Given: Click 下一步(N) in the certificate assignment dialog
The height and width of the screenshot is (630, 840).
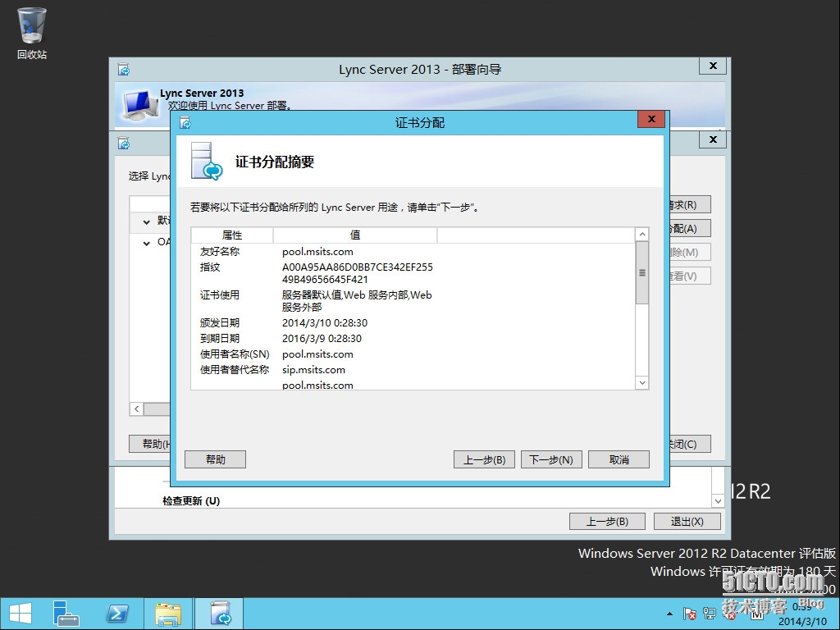Looking at the screenshot, I should [x=551, y=459].
